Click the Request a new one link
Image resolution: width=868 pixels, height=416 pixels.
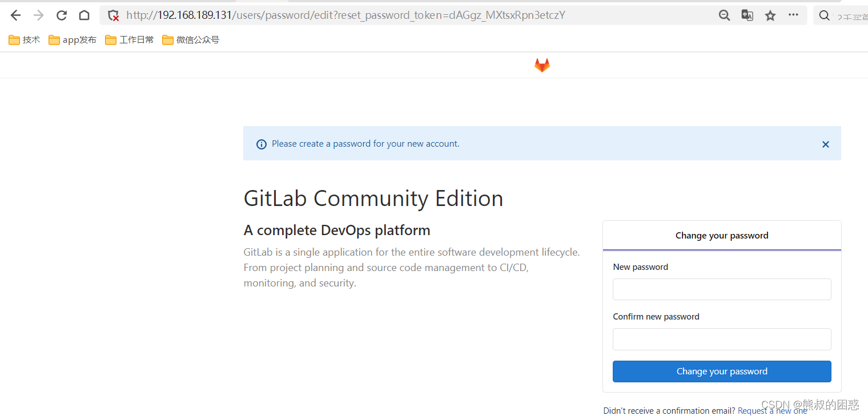coord(773,411)
